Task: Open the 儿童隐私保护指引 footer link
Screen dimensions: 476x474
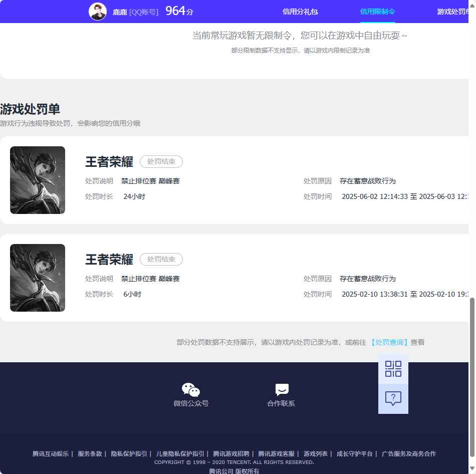Action: pos(180,453)
